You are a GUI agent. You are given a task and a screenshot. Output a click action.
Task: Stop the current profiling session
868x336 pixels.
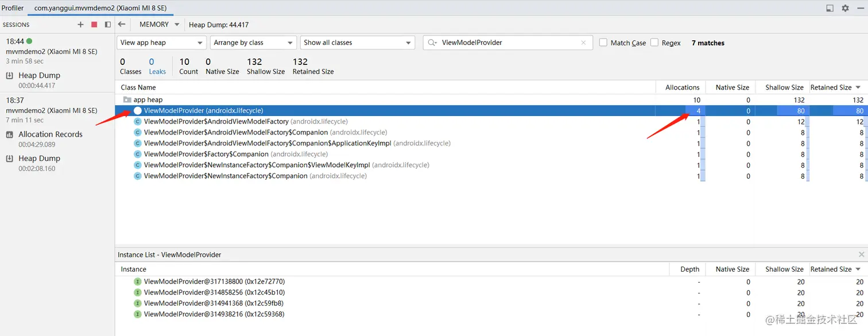(94, 25)
